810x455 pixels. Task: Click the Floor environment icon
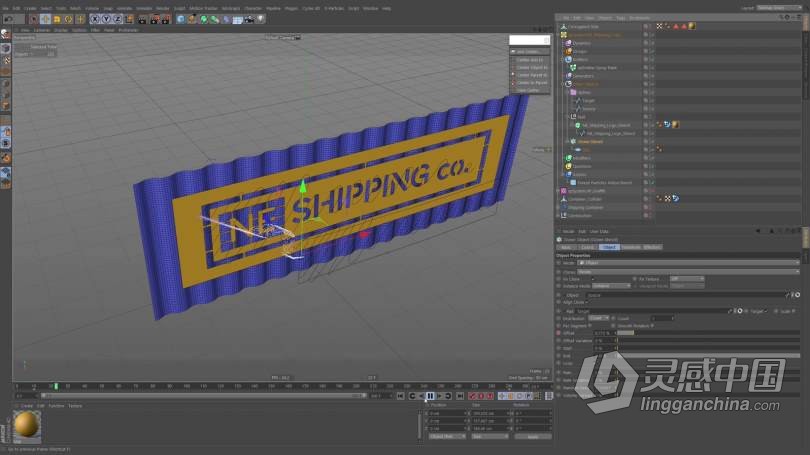tap(238, 19)
